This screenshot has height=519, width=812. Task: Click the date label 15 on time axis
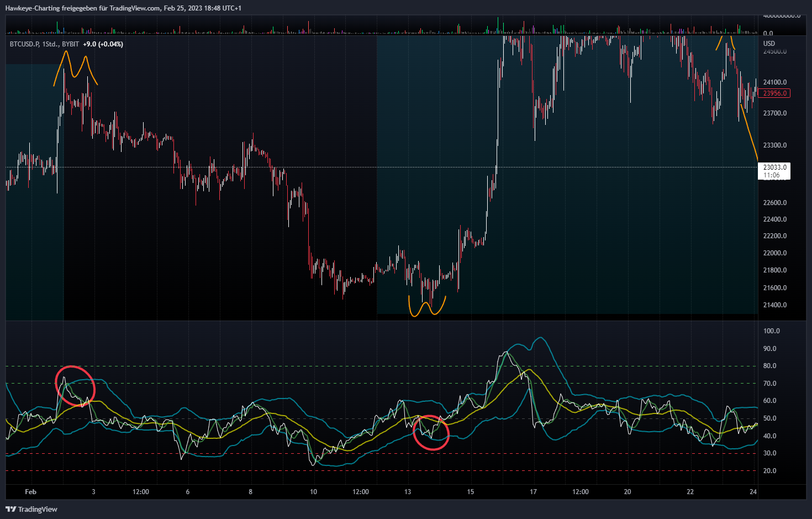pyautogui.click(x=471, y=492)
